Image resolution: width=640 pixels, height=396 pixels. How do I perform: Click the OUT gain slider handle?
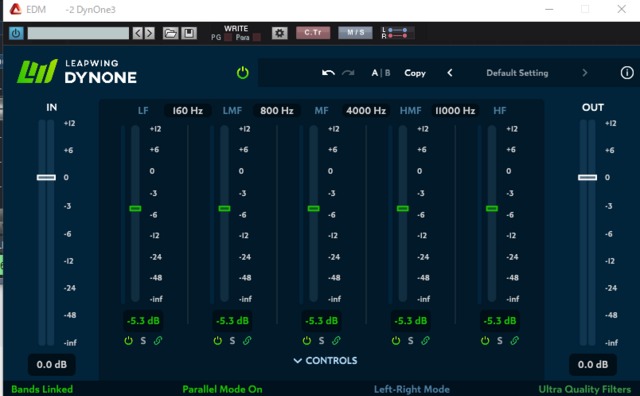587,177
